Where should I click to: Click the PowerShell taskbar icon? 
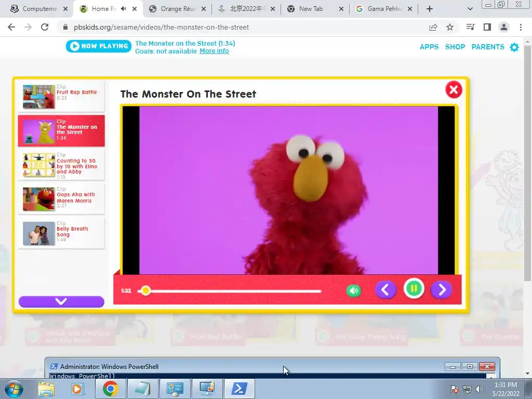tap(239, 389)
